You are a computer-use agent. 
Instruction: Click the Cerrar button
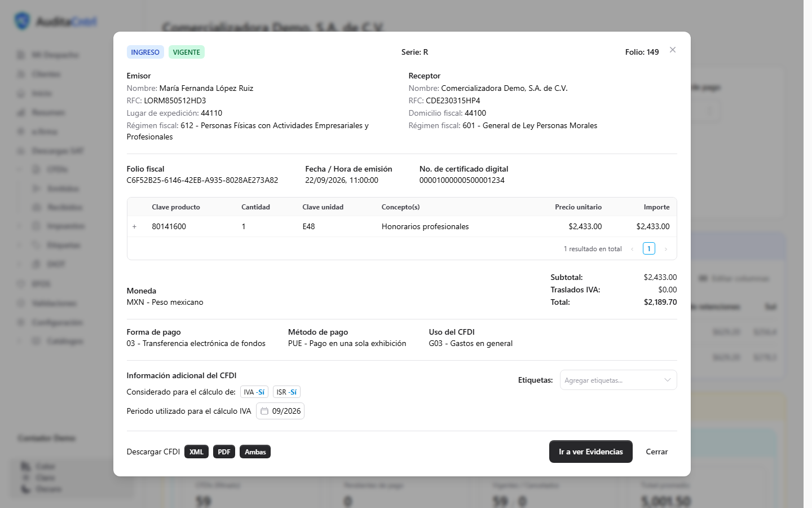pos(656,452)
